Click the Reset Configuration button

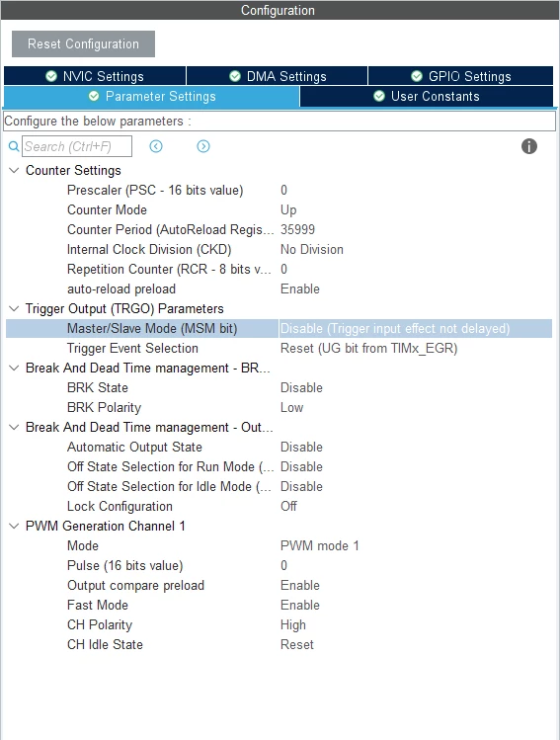(x=84, y=43)
